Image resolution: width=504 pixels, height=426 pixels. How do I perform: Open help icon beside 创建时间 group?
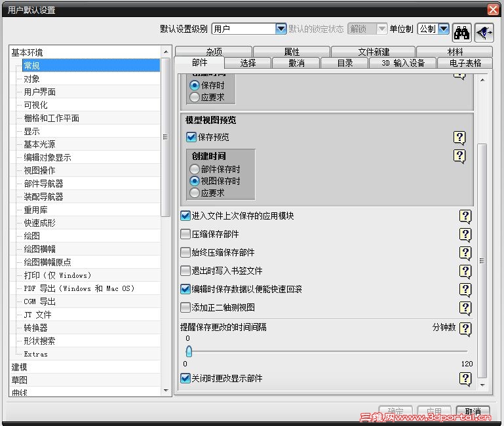click(x=459, y=156)
